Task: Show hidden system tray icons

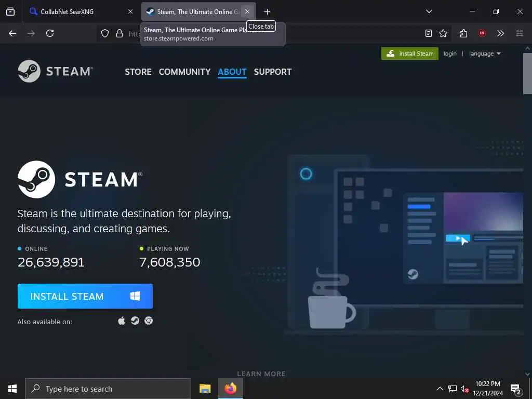Action: pyautogui.click(x=440, y=389)
